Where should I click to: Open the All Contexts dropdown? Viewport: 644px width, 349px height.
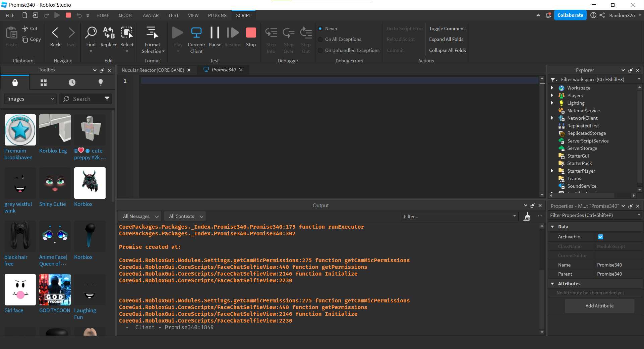[184, 216]
